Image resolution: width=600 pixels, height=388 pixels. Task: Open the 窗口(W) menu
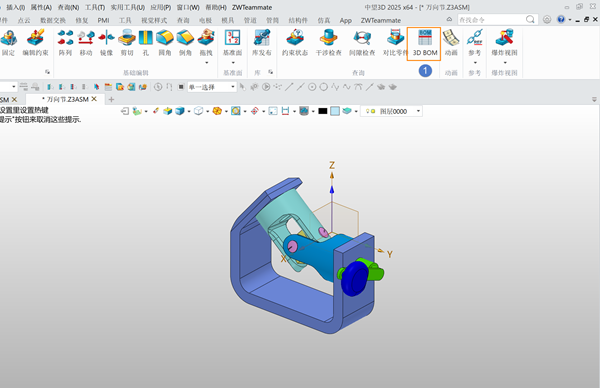[188, 7]
